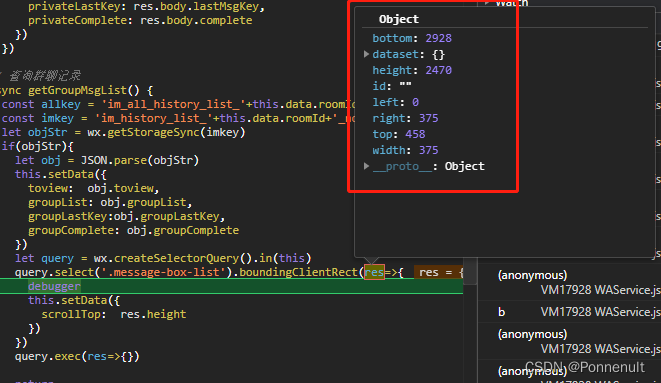The width and height of the screenshot is (661, 383).
Task: Click the left: 0 property
Action: click(x=395, y=102)
